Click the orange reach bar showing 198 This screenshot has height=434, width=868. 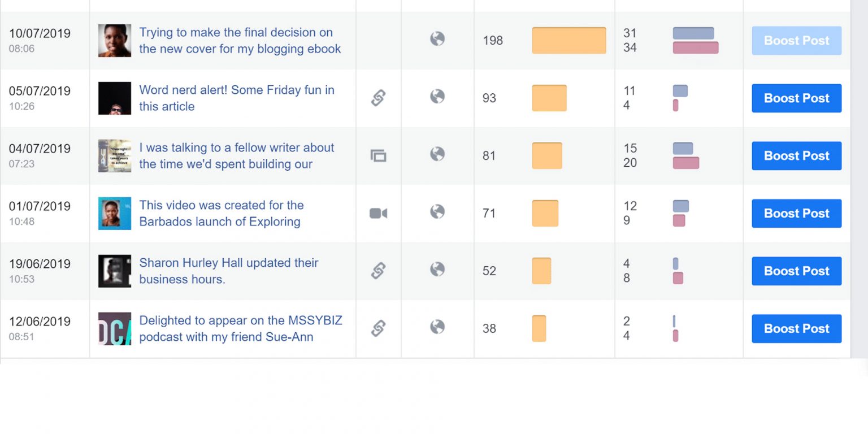[568, 41]
